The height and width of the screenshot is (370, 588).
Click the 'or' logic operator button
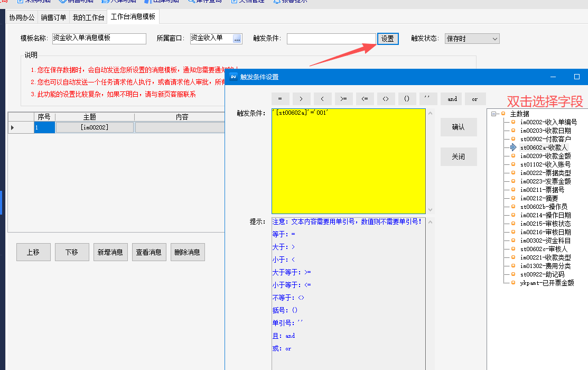474,99
